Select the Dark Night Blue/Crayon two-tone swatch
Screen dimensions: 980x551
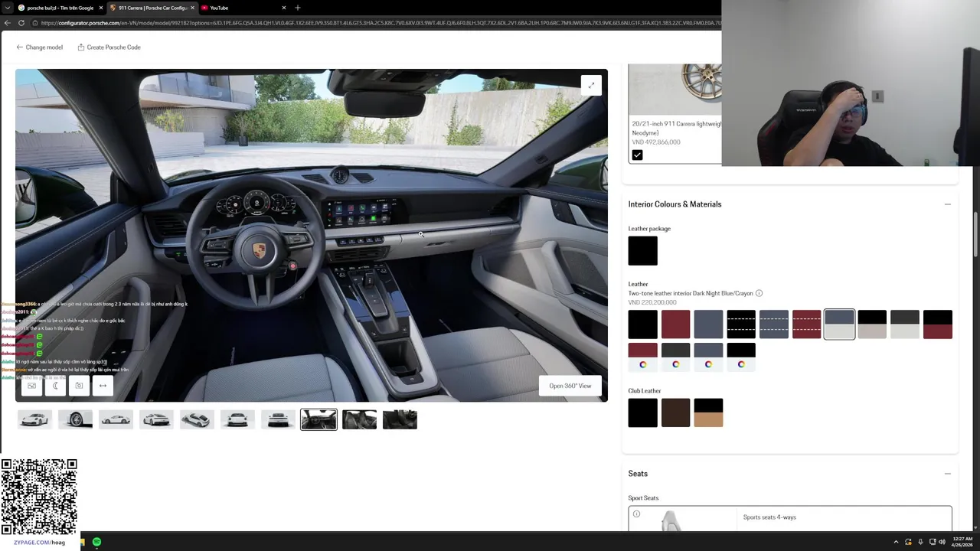coord(839,324)
